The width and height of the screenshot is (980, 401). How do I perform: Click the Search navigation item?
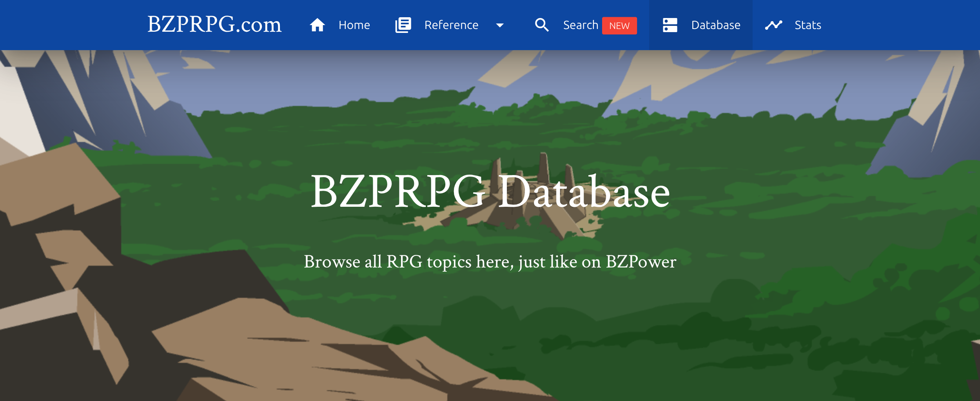click(581, 25)
